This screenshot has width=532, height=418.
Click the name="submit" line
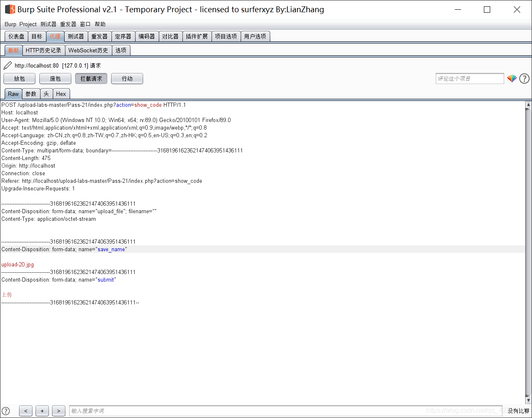59,280
